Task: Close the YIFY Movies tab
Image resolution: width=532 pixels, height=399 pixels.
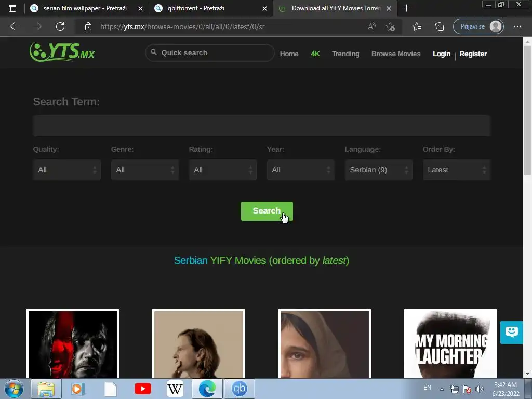Action: [x=389, y=8]
